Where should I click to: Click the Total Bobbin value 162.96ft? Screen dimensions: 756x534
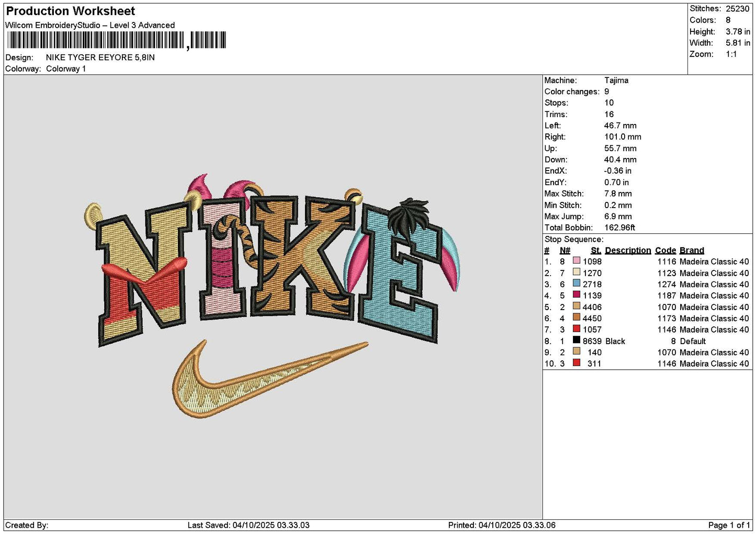[620, 228]
